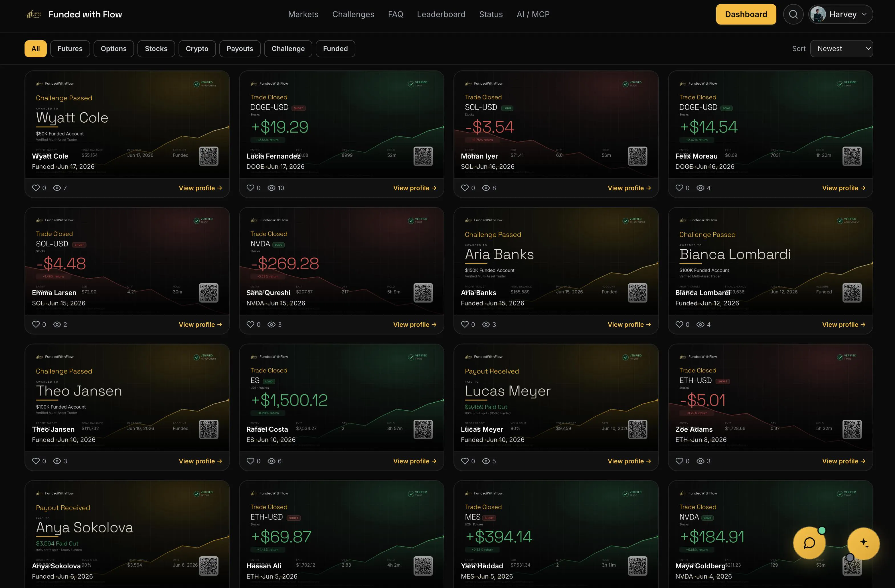Select the All filter chip

[x=36, y=48]
